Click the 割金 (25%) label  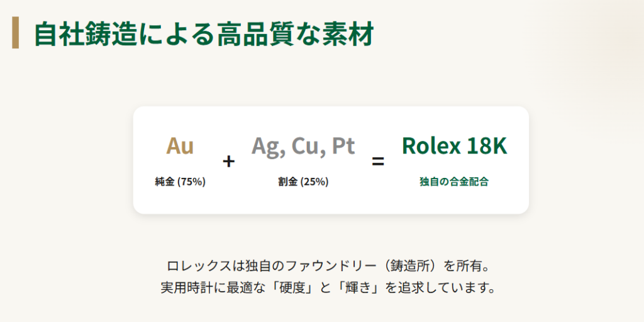303,182
